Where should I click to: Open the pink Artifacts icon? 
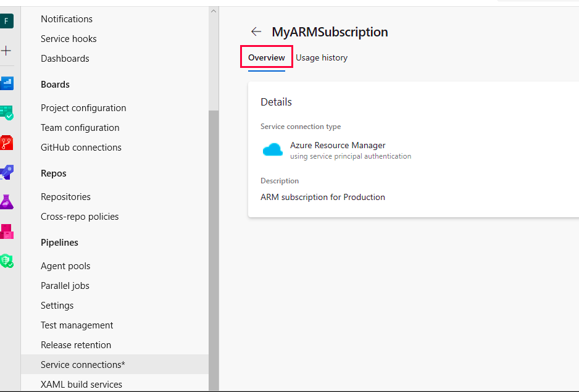coord(6,231)
